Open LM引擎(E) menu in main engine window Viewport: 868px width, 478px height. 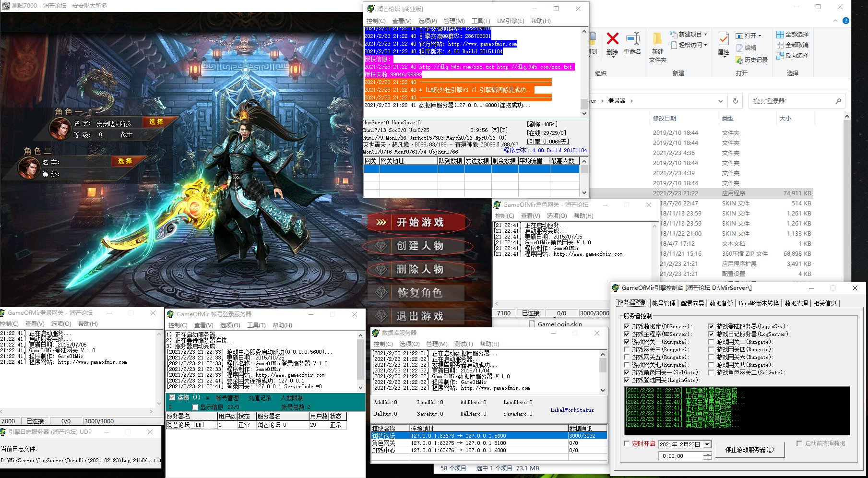pos(511,21)
